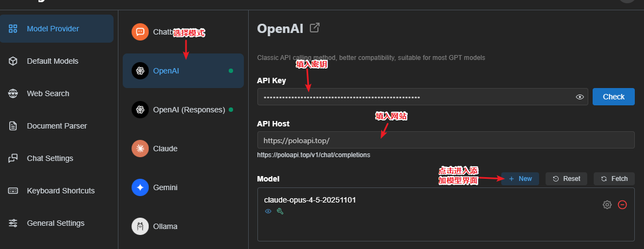This screenshot has height=249, width=644.
Task: Open Keyboard Shortcuts settings
Action: pyautogui.click(x=61, y=191)
